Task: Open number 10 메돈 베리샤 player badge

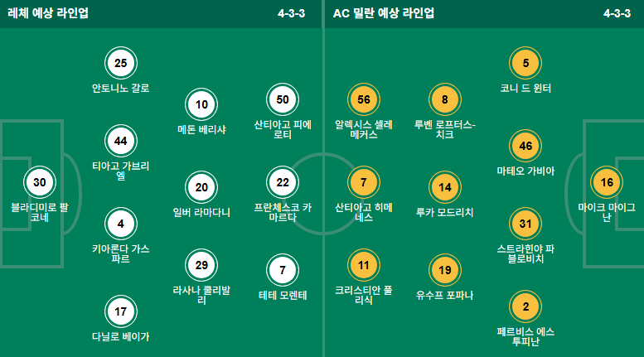Action: (x=201, y=104)
